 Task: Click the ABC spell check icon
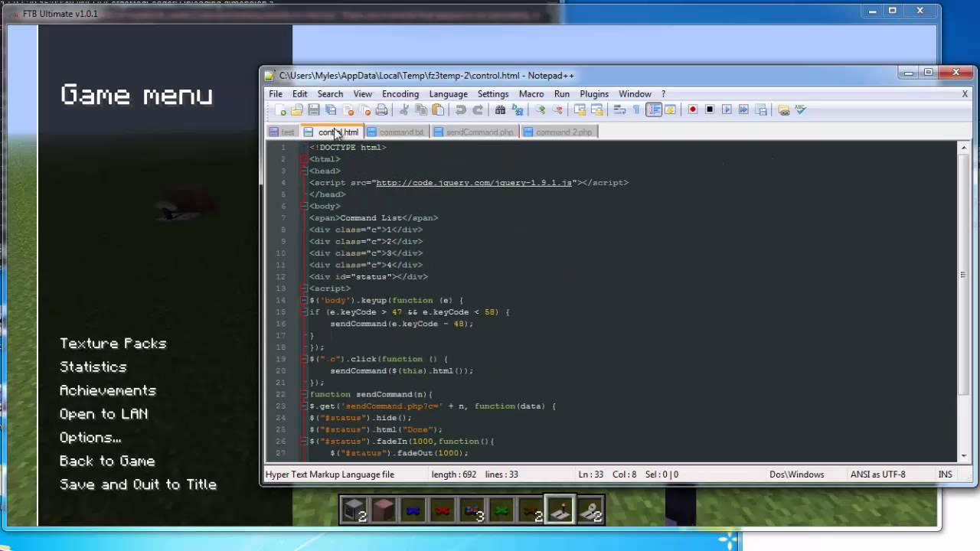[x=800, y=109]
